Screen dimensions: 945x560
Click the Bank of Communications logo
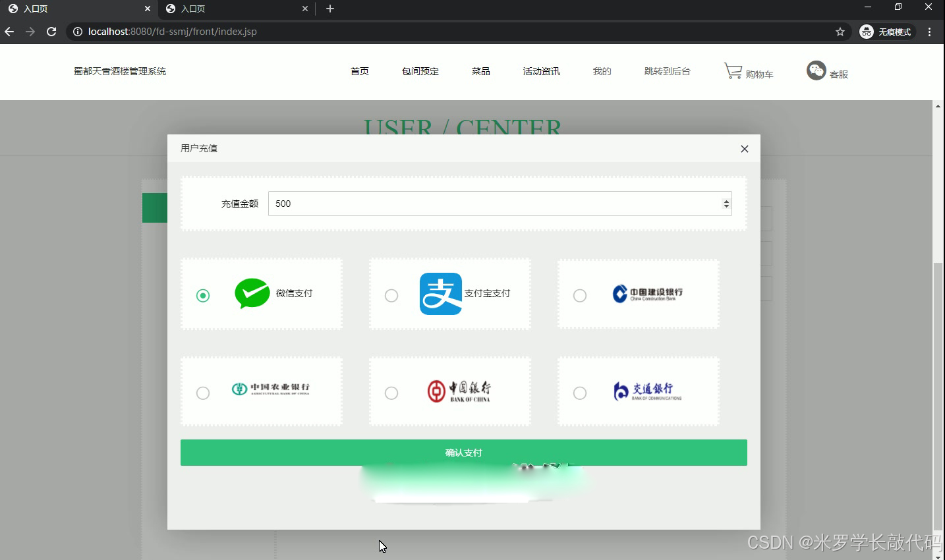tap(647, 390)
